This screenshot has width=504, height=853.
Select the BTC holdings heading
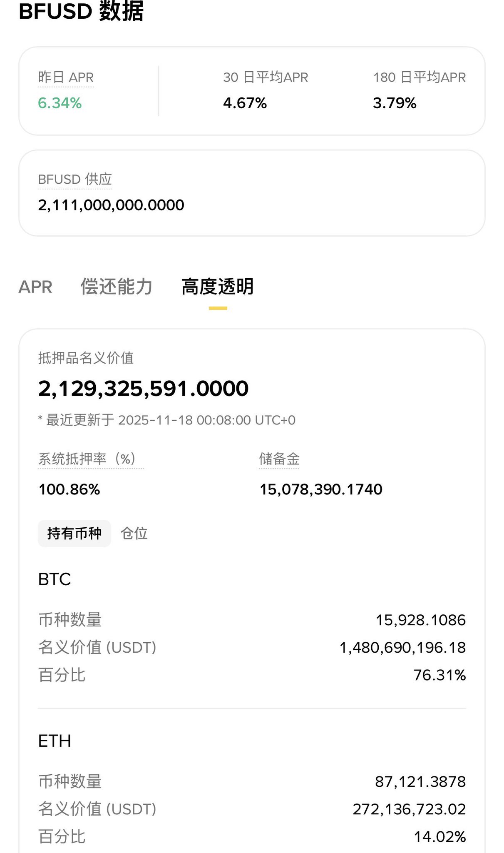pos(55,579)
